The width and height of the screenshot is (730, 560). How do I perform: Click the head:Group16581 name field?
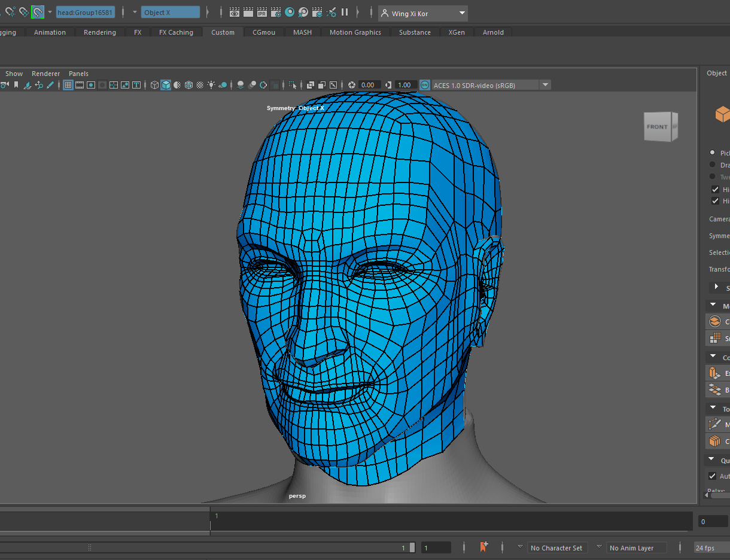pos(85,13)
